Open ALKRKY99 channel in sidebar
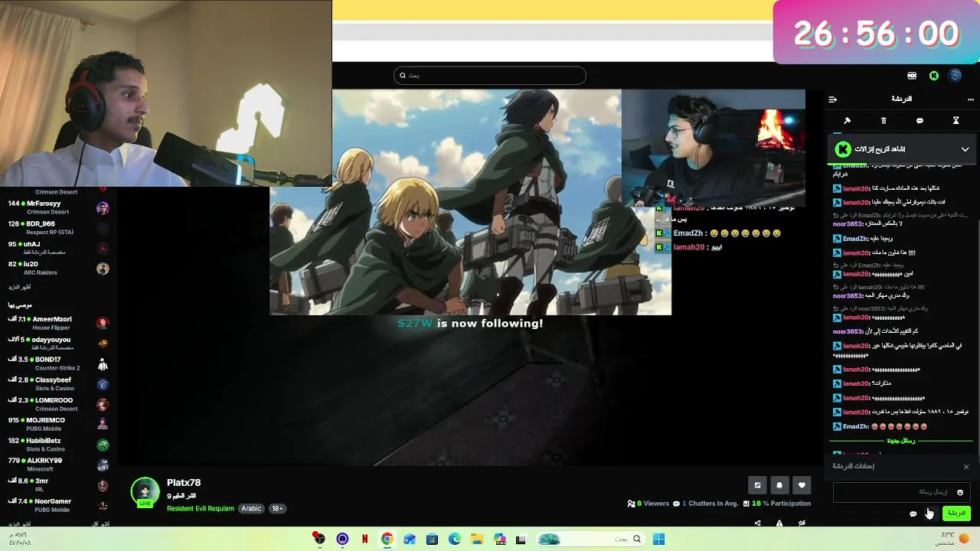The image size is (980, 551). 58,465
